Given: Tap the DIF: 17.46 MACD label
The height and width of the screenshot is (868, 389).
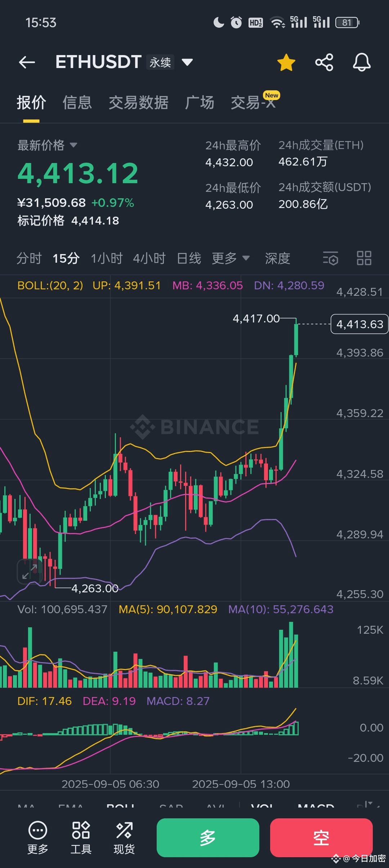Looking at the screenshot, I should click(44, 701).
